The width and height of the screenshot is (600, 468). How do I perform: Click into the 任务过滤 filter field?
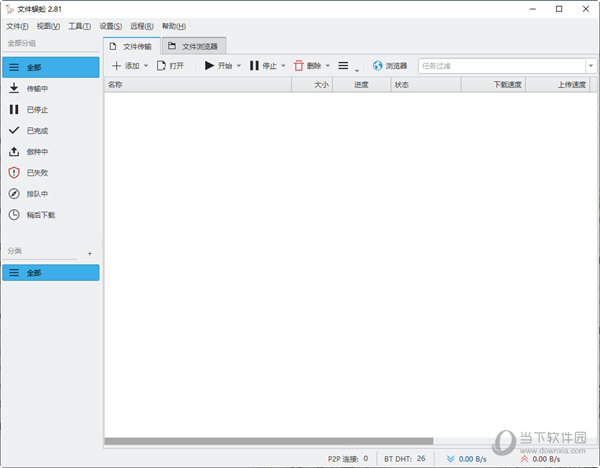tap(502, 66)
